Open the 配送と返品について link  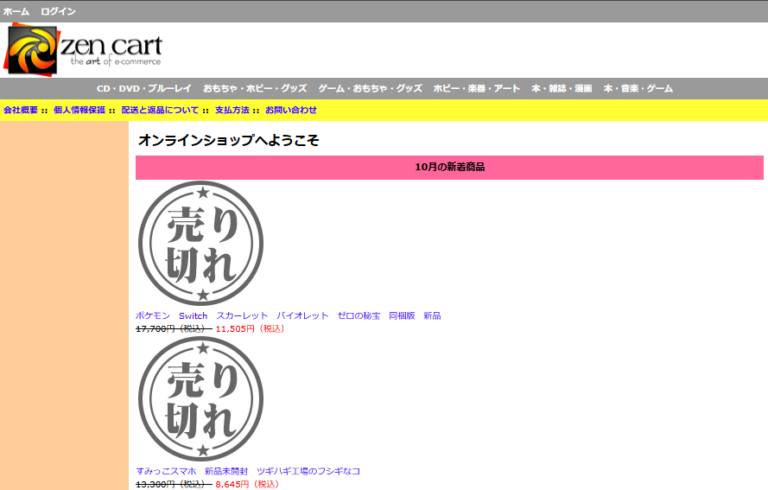pos(160,110)
